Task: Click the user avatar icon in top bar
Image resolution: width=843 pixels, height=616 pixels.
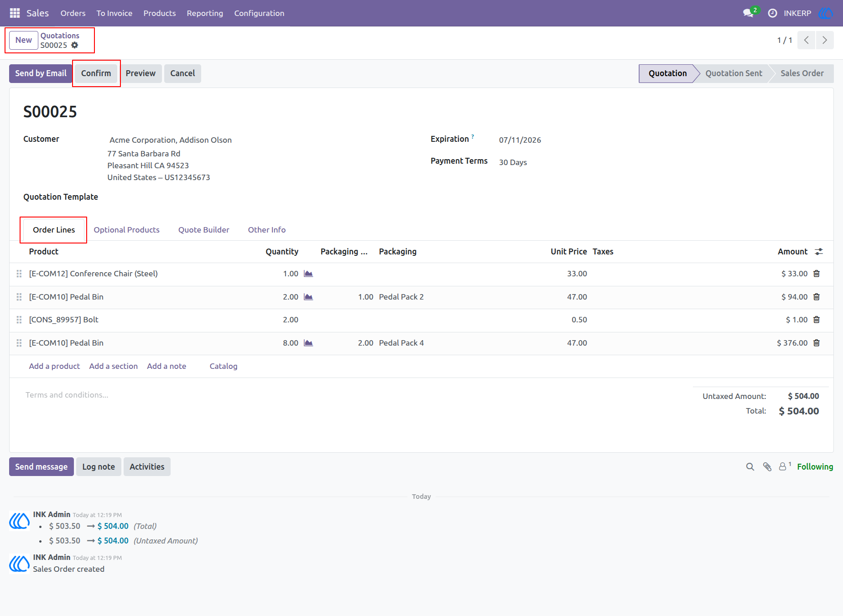Action: [x=826, y=13]
